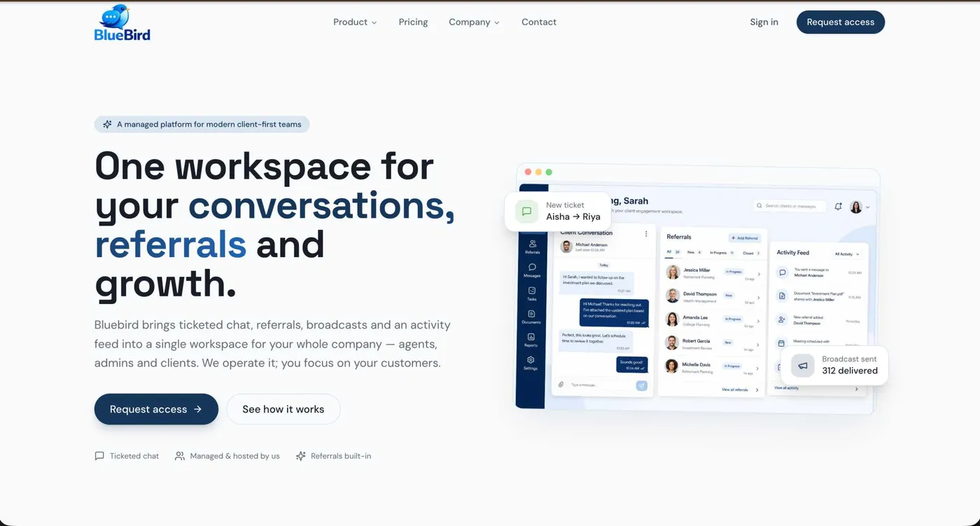Screen dimensions: 980x526
Task: Switch to the In Progress referrals tab
Action: click(x=722, y=252)
